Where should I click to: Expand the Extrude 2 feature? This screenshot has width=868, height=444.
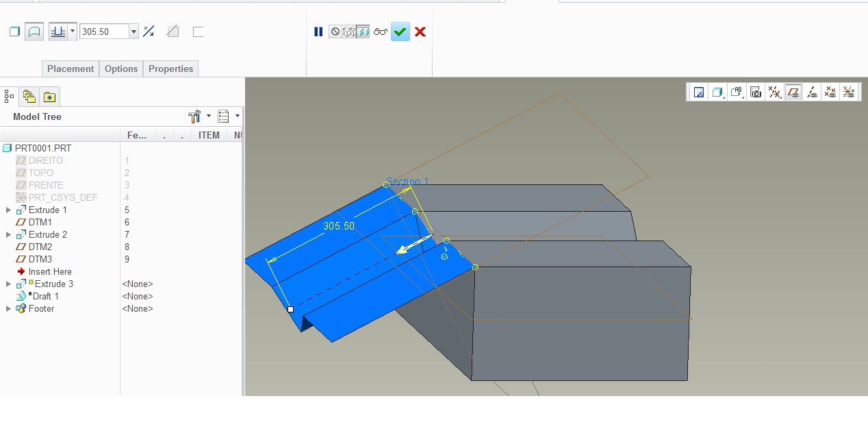(8, 234)
